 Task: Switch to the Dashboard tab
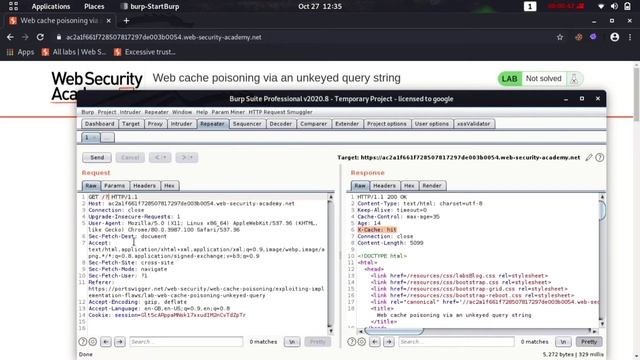click(x=100, y=124)
